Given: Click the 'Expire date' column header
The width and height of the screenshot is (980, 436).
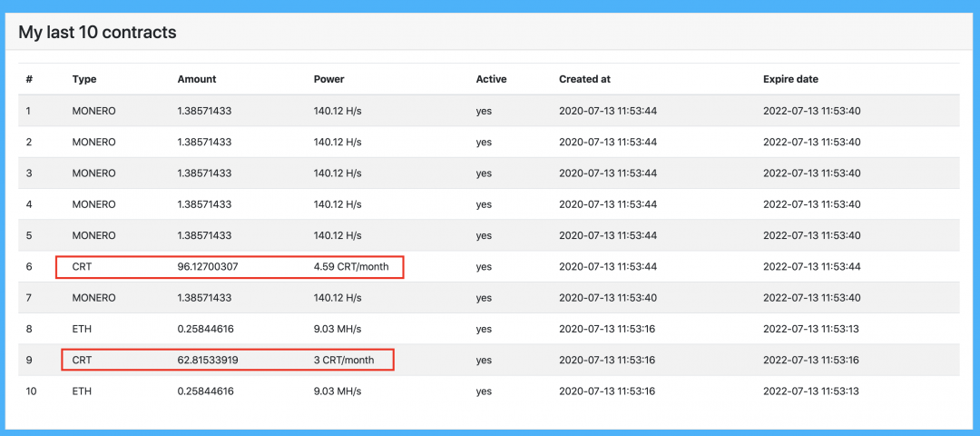Looking at the screenshot, I should (x=790, y=79).
